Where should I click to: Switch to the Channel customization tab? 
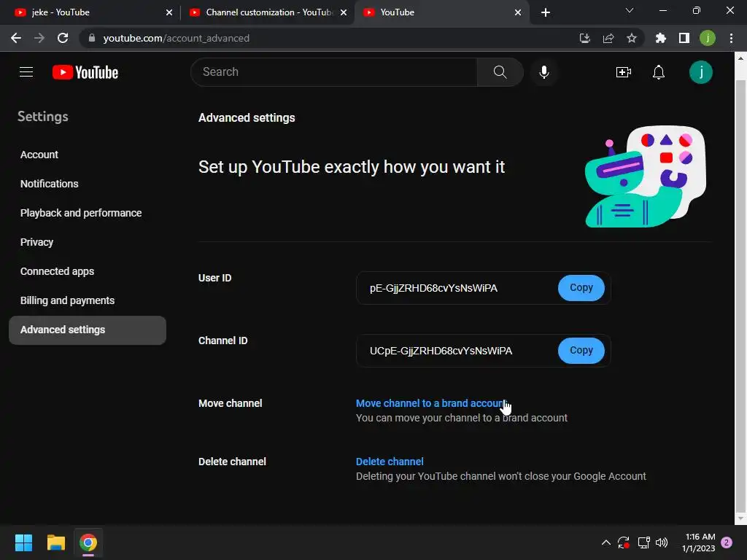[268, 12]
